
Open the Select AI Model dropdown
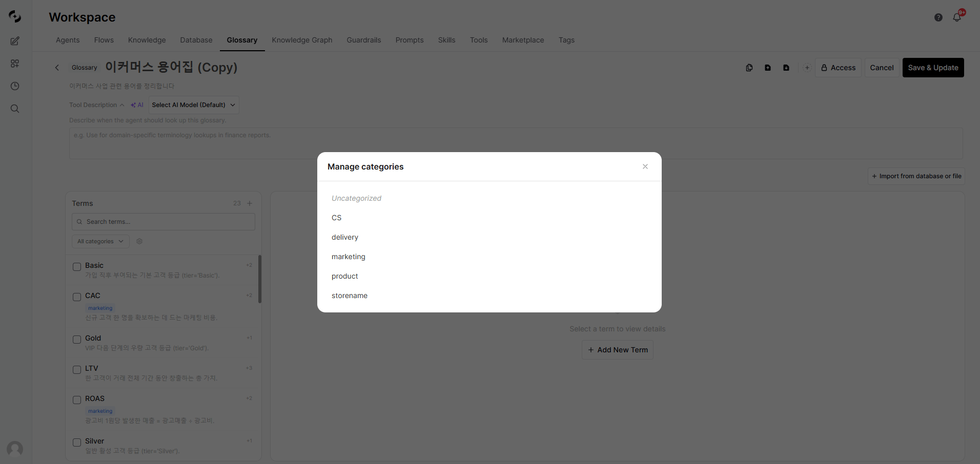click(x=194, y=105)
